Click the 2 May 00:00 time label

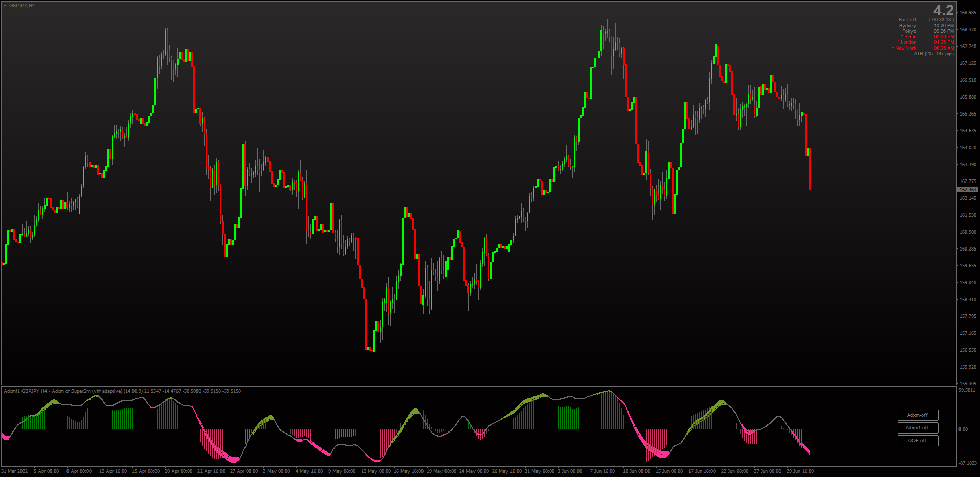click(x=277, y=471)
